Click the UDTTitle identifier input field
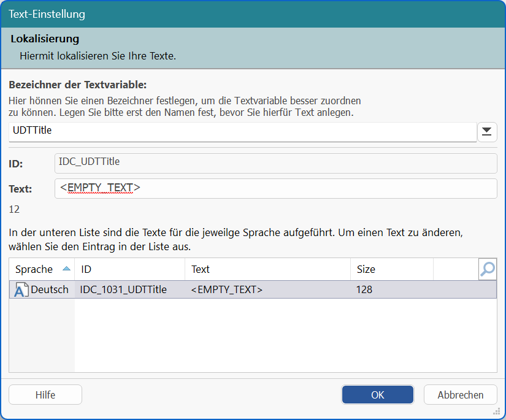The width and height of the screenshot is (506, 420). coord(243,132)
